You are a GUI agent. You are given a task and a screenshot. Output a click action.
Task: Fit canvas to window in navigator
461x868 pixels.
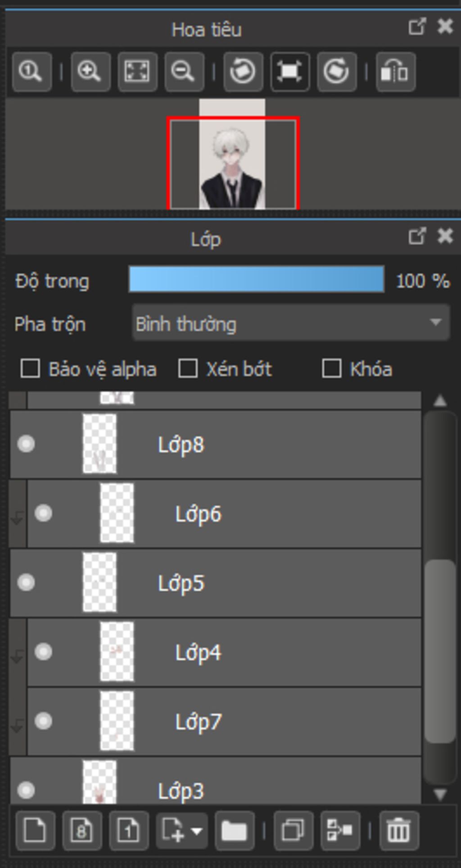tap(137, 72)
